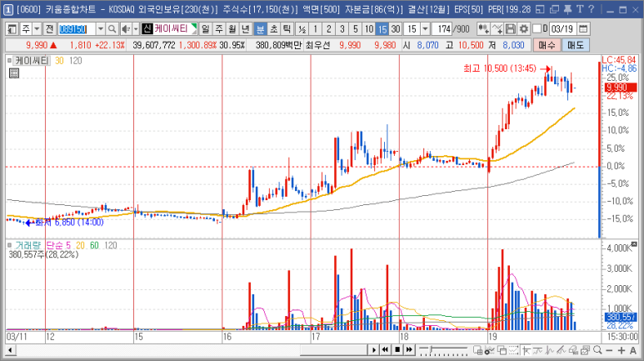Click the chart-with-gear icon in bottom toolbar
The height and width of the screenshot is (361, 644).
[489, 350]
